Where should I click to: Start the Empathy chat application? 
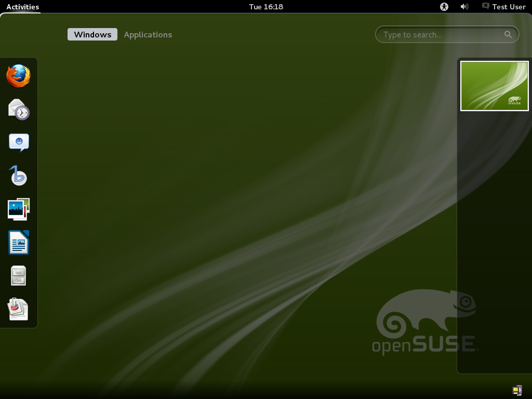tap(19, 142)
